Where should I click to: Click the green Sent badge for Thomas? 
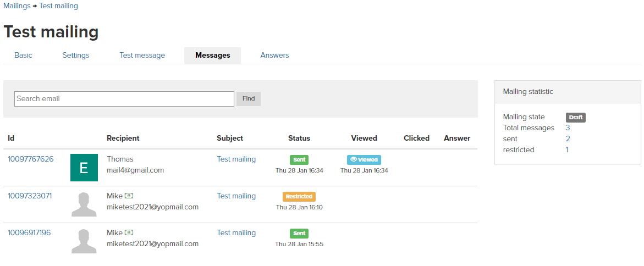click(x=299, y=159)
